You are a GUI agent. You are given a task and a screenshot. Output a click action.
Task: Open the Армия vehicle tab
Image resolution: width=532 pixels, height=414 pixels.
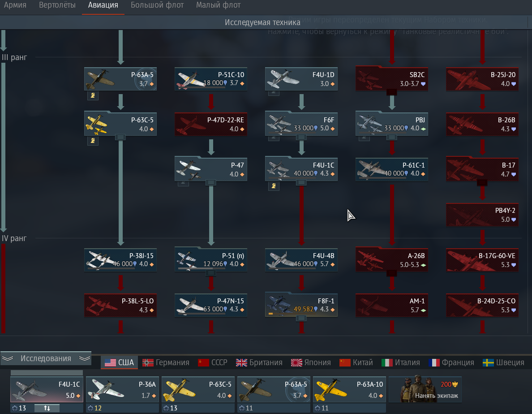(x=15, y=5)
